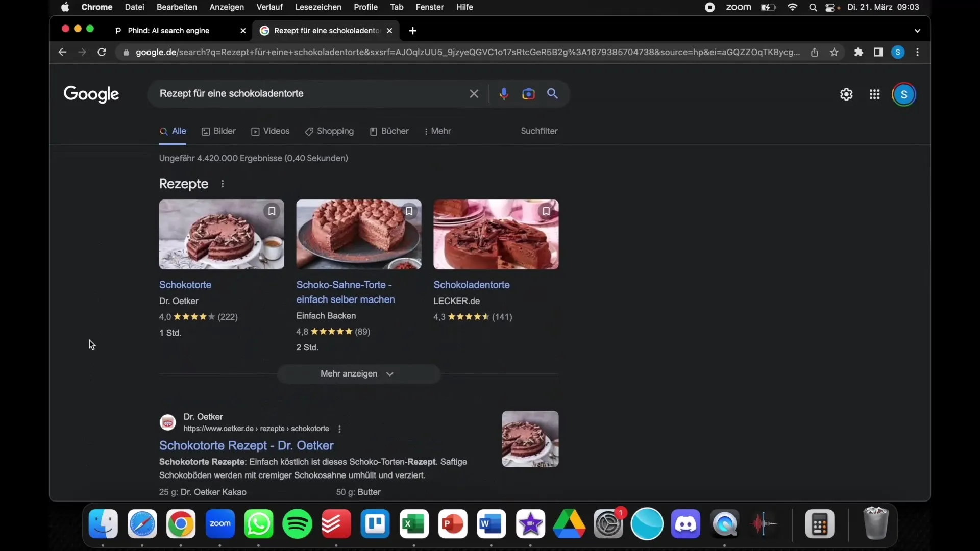The height and width of the screenshot is (551, 980).
Task: Switch to Bilder results tab
Action: 218,131
